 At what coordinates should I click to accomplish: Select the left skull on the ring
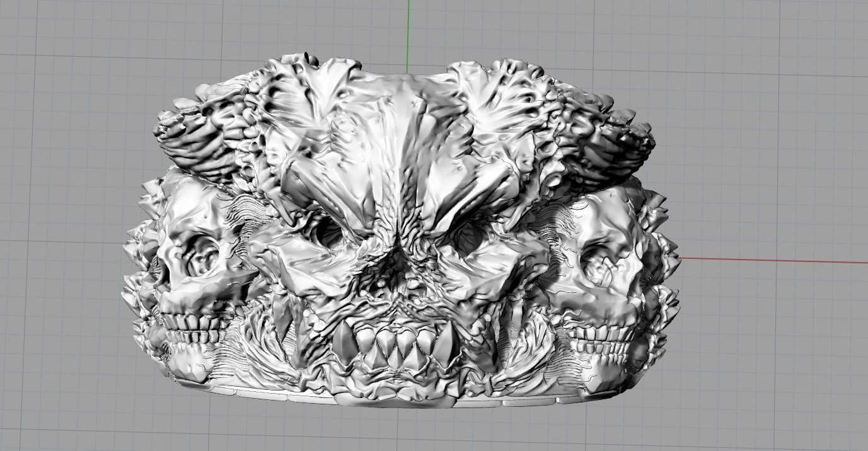click(195, 271)
